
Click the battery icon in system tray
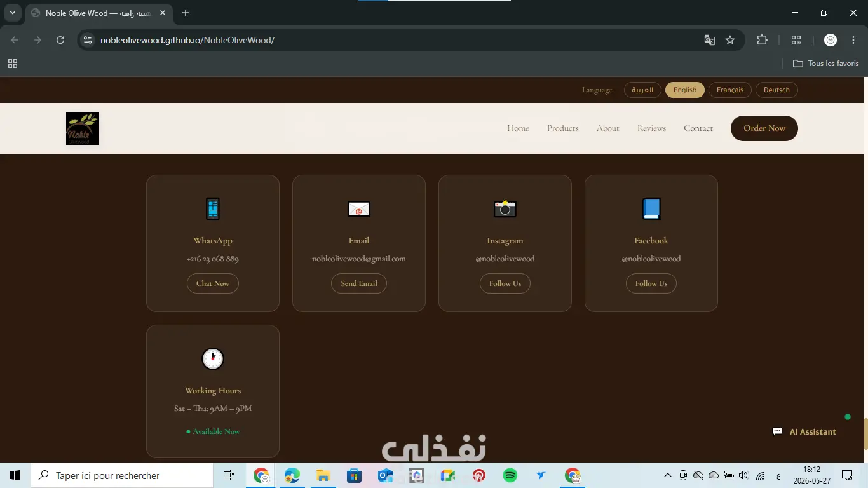pos(729,475)
